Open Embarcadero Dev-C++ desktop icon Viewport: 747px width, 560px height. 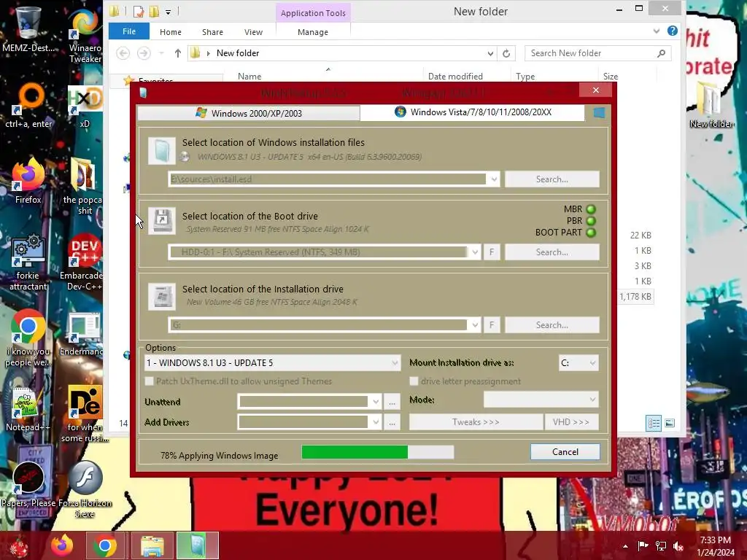point(84,262)
